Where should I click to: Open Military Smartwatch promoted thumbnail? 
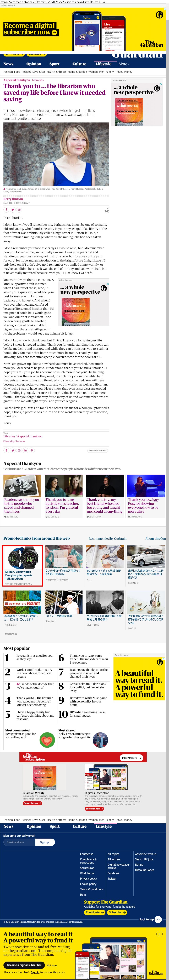pyautogui.click(x=22, y=557)
